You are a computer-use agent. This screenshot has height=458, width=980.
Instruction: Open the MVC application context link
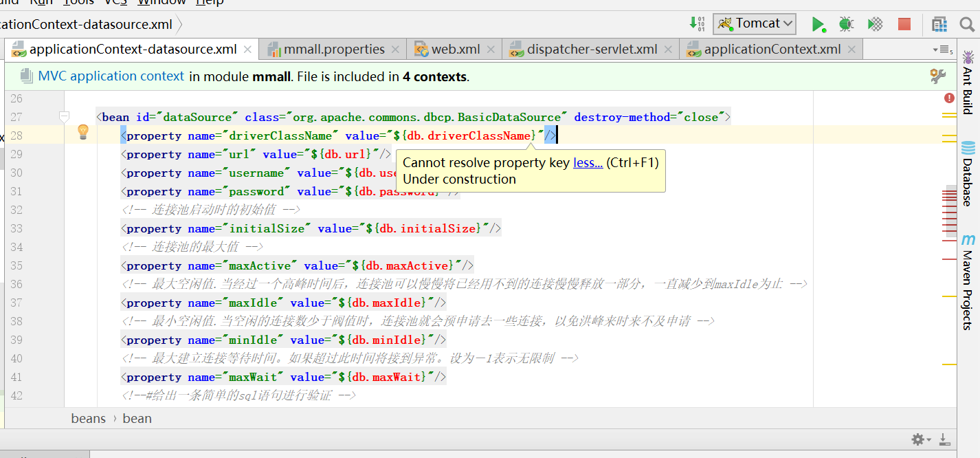(x=111, y=76)
